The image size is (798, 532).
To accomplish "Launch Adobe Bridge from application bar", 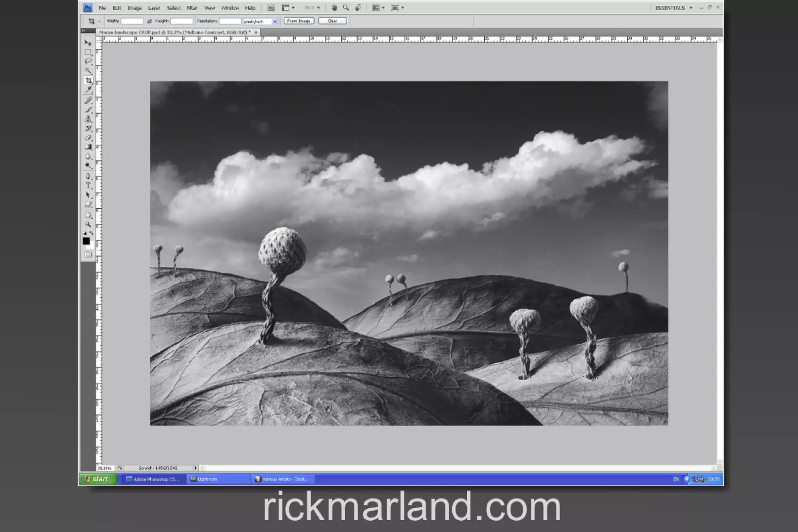I will click(271, 8).
